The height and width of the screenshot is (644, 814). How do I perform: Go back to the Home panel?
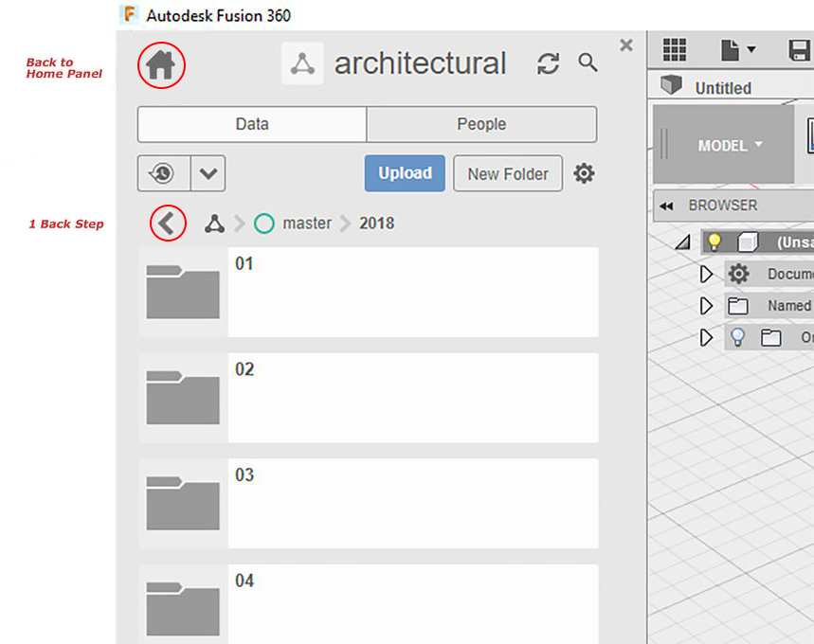tap(160, 66)
